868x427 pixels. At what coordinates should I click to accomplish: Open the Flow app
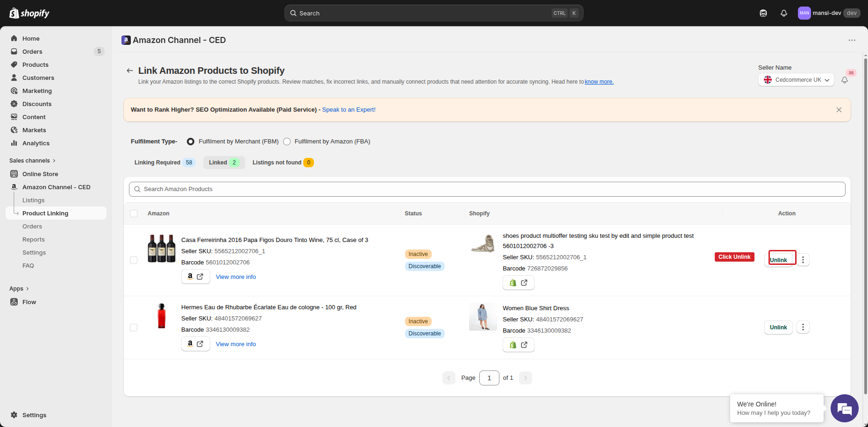[x=29, y=302]
